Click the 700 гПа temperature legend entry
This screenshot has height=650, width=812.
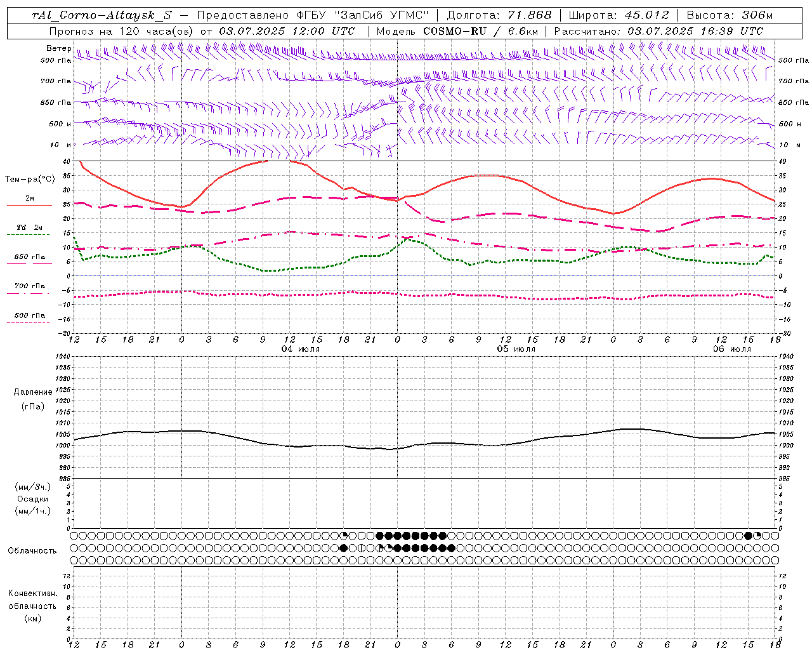tap(29, 286)
